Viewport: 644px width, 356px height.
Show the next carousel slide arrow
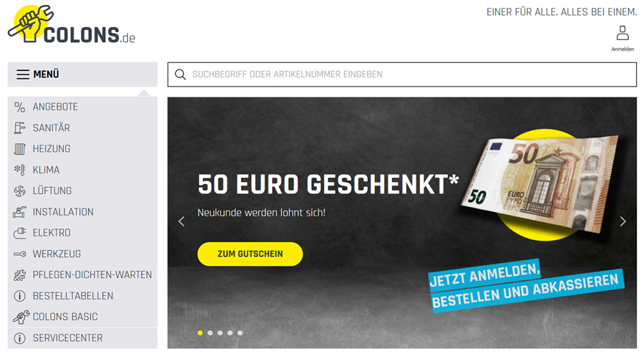(623, 221)
